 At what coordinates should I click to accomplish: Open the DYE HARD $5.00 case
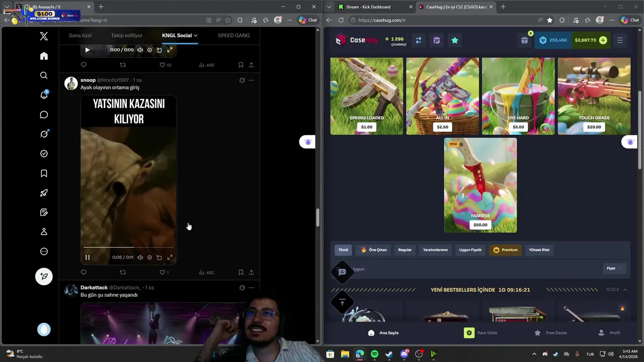[x=518, y=96]
